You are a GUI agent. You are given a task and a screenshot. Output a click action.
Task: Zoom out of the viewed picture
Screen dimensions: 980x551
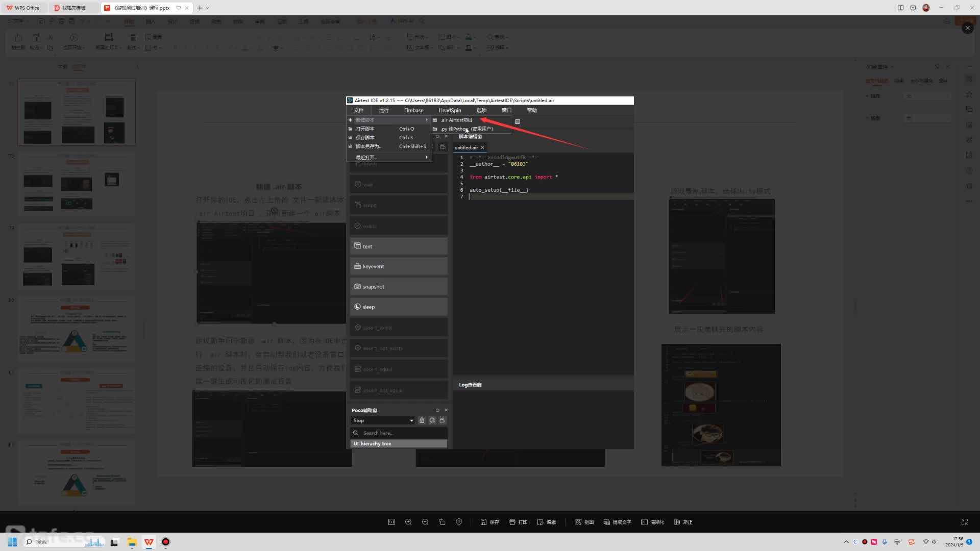point(425,522)
